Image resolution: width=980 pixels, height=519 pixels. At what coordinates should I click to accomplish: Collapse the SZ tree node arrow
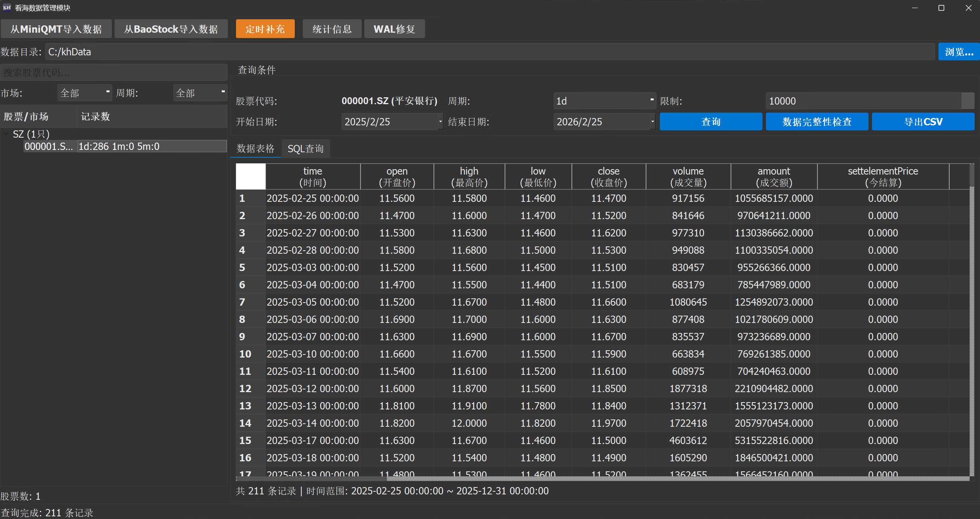(x=6, y=134)
